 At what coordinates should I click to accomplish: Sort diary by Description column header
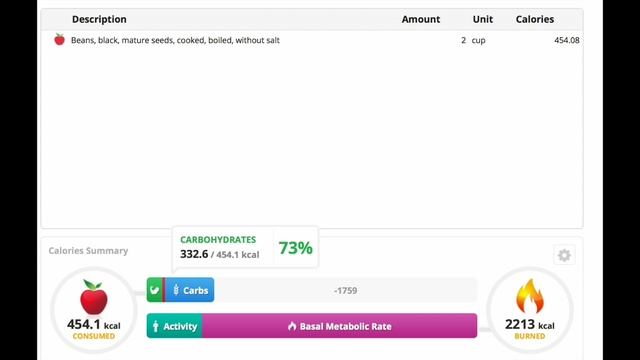click(99, 19)
